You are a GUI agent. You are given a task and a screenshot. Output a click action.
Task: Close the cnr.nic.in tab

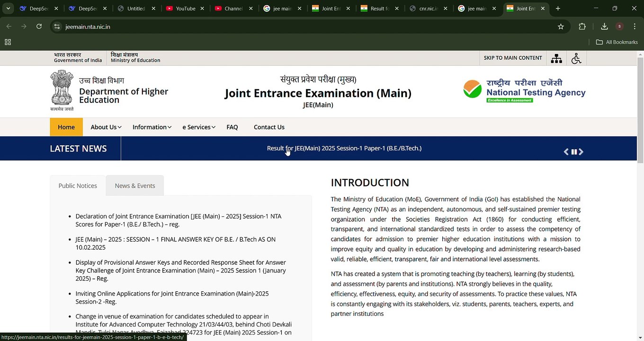click(x=445, y=9)
